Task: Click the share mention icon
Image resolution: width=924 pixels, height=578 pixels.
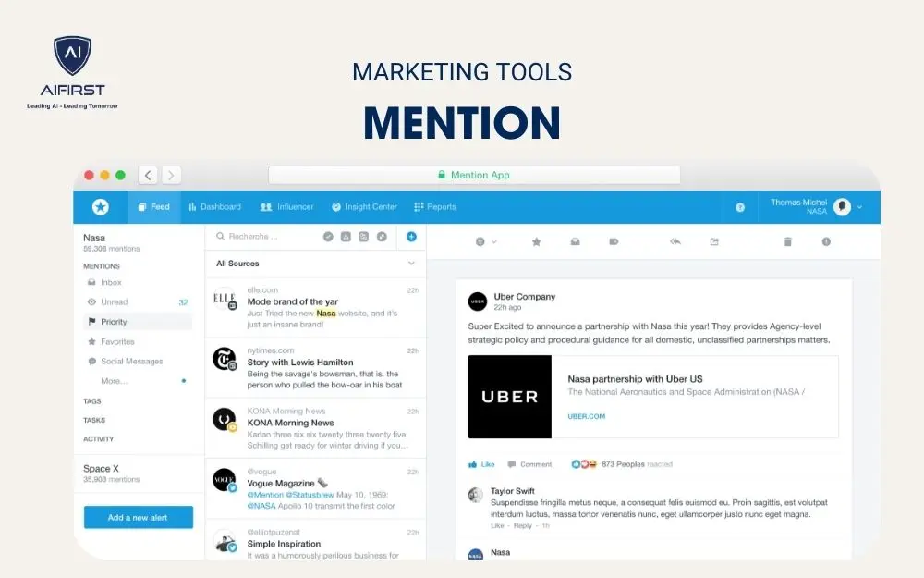Action: pos(714,241)
